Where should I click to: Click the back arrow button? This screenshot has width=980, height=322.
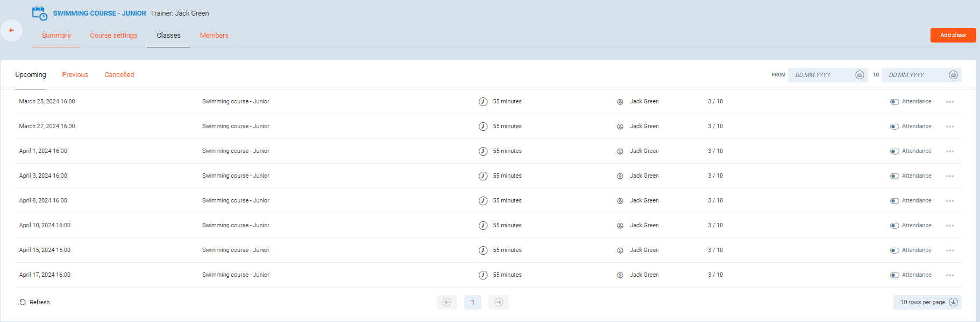(11, 31)
